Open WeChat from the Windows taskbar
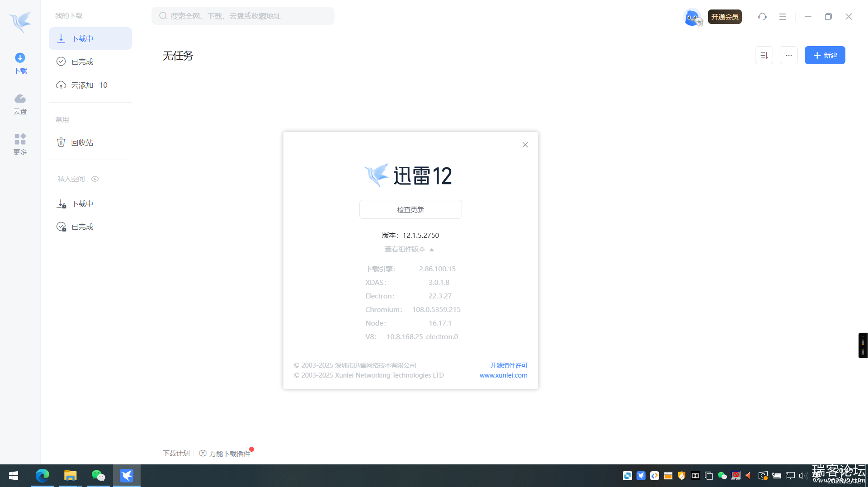This screenshot has width=868, height=487. pyautogui.click(x=98, y=476)
